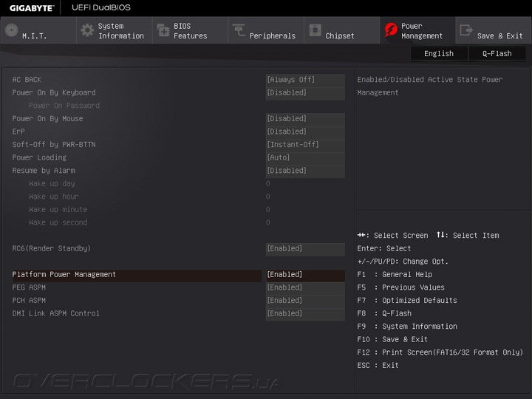Toggle DMI Link ASPM Control value
This screenshot has height=399, width=532.
(305, 313)
